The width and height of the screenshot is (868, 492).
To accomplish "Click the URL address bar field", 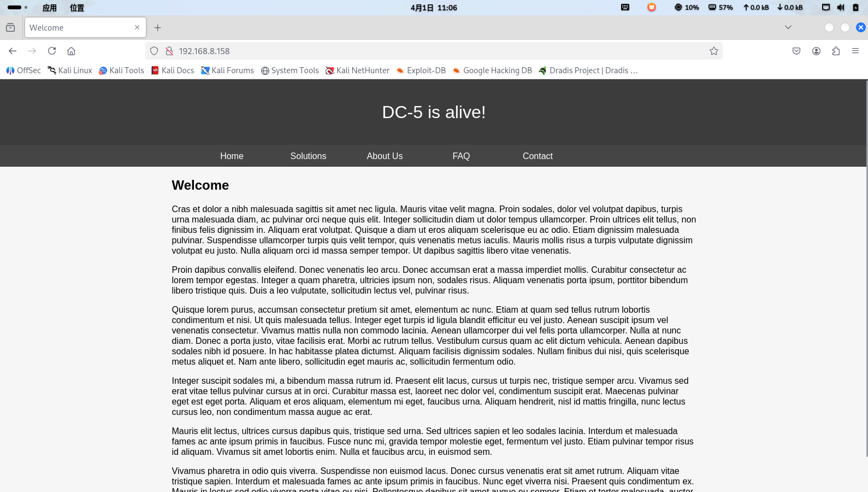I will [x=437, y=51].
